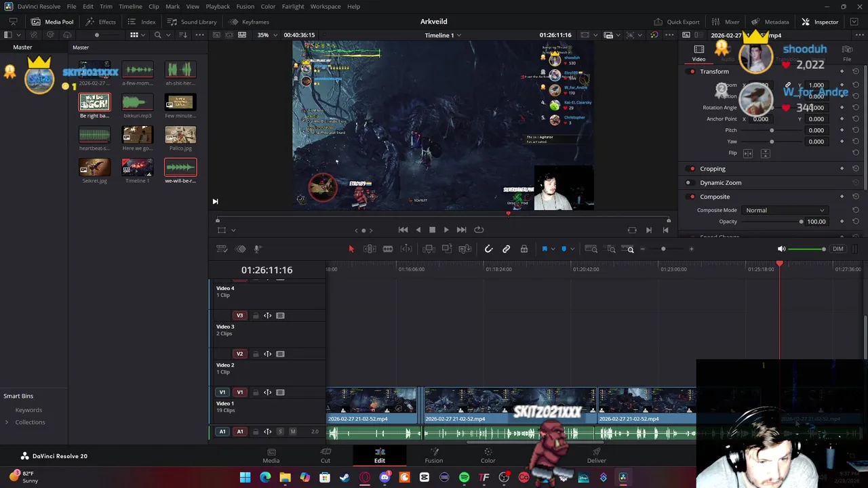
Task: Click the Quick Export button
Action: click(x=677, y=22)
